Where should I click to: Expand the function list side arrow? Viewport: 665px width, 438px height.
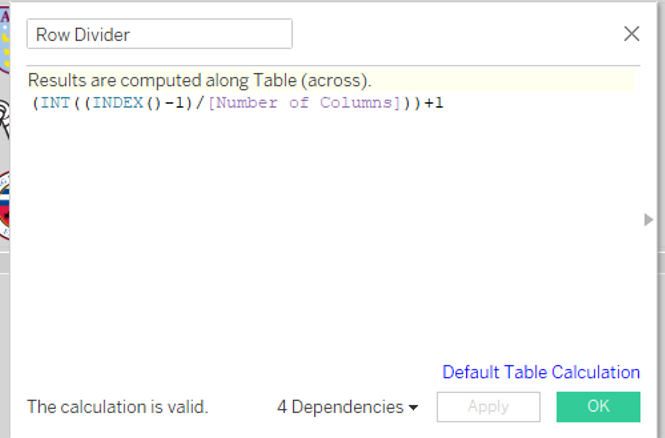[648, 219]
